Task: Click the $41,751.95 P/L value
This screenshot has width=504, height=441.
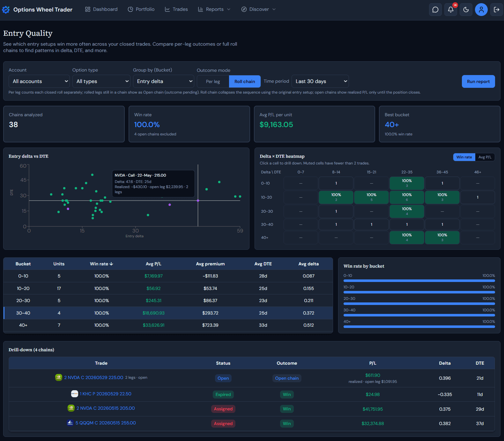Action: coord(373,409)
